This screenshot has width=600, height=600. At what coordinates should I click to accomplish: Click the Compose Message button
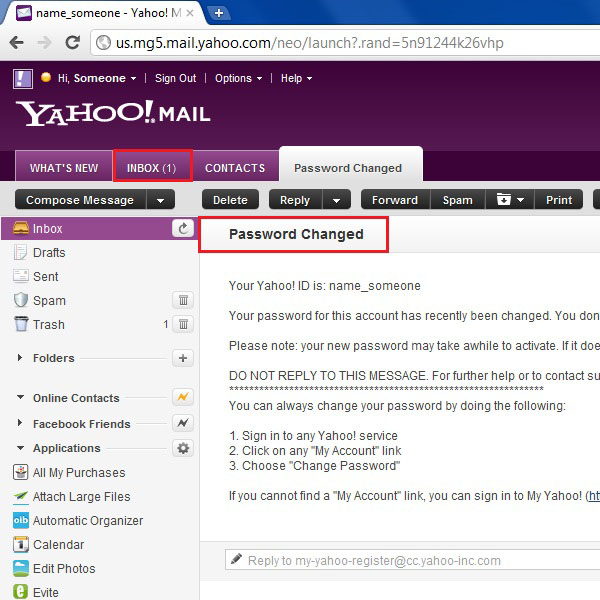click(x=80, y=200)
